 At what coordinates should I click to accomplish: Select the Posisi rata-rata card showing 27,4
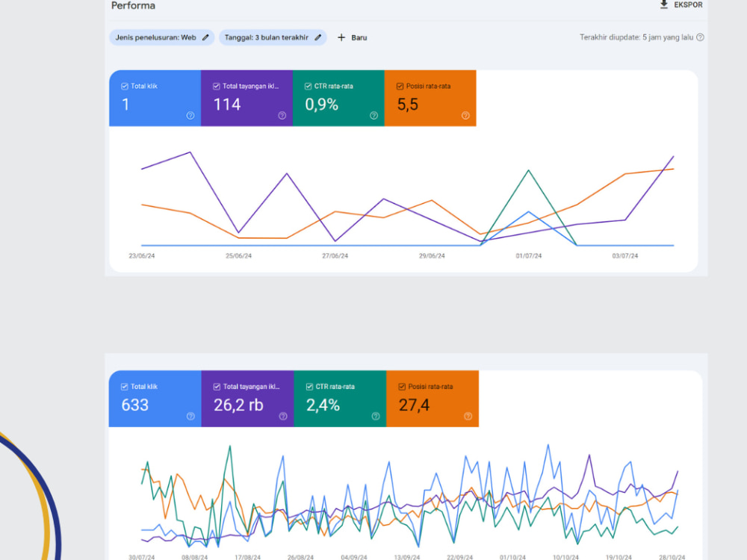(x=433, y=399)
